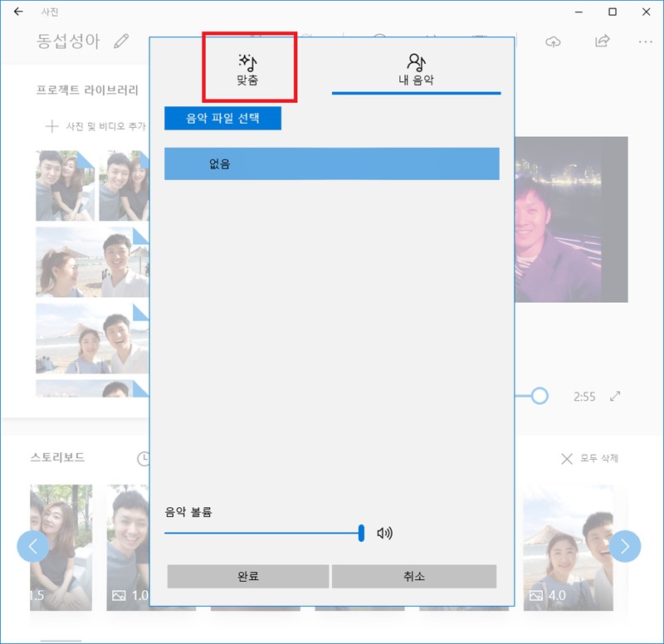The width and height of the screenshot is (664, 644).
Task: Click the 음악 파일 선택 button
Action: pos(224,118)
